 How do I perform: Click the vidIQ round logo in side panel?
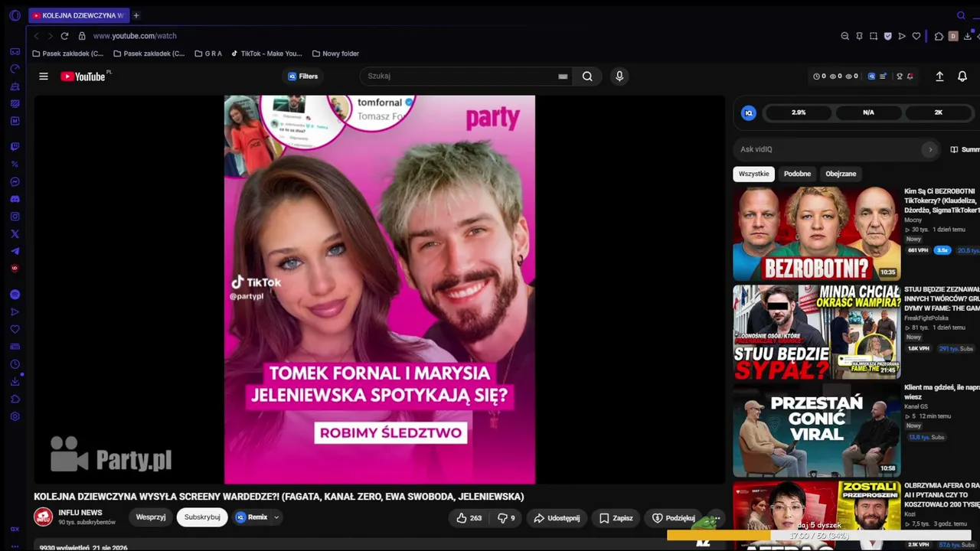click(749, 113)
